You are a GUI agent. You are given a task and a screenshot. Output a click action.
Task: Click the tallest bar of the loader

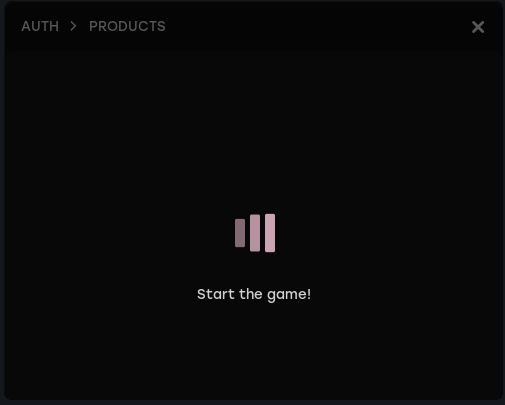(x=270, y=233)
